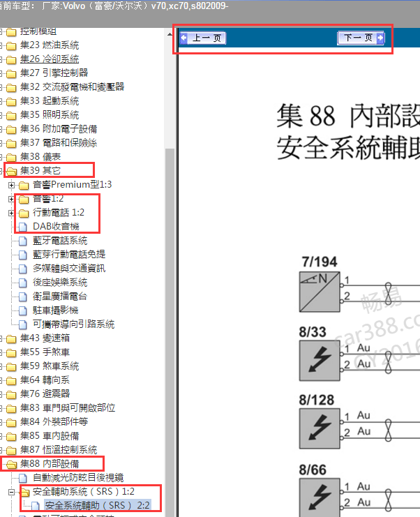The height and width of the screenshot is (517, 420).
Task: Click the document icon of DAB收音機
Action: pos(23,227)
